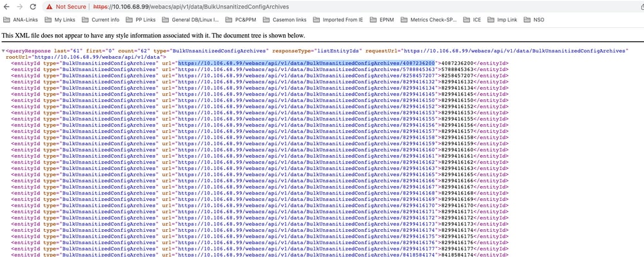Open the EPNM bookmark folder
The height and width of the screenshot is (257, 644).
point(382,19)
